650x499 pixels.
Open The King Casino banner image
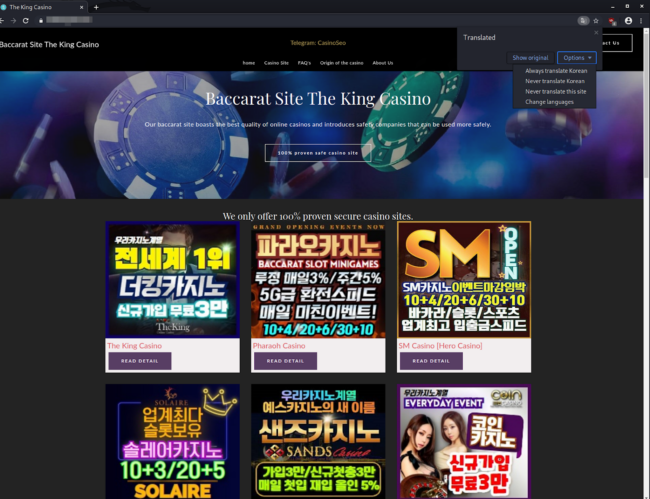click(x=172, y=280)
